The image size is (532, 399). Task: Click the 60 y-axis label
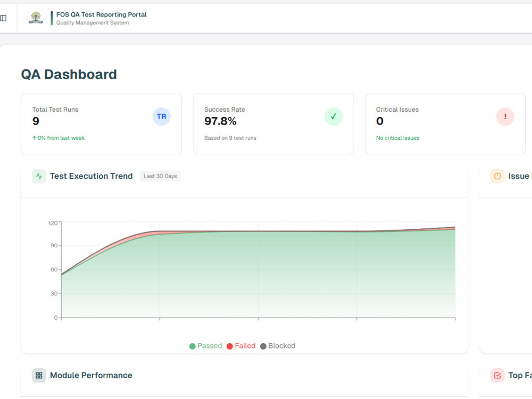click(54, 270)
